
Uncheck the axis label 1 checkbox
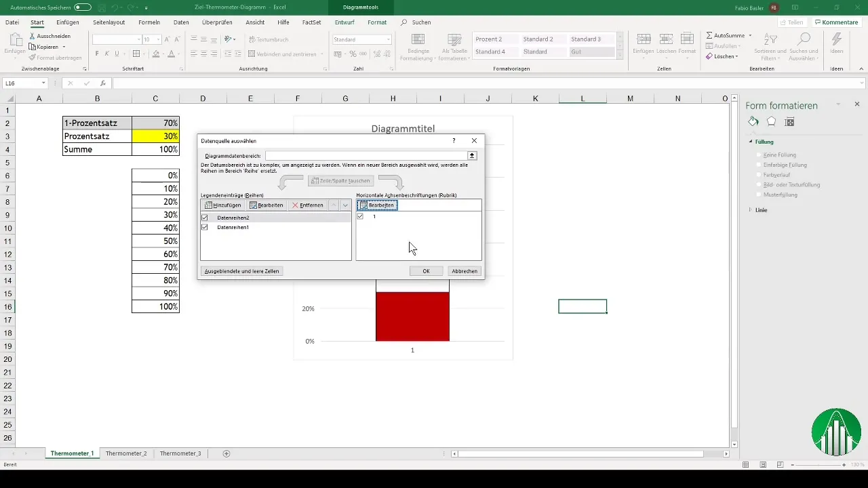click(x=360, y=216)
